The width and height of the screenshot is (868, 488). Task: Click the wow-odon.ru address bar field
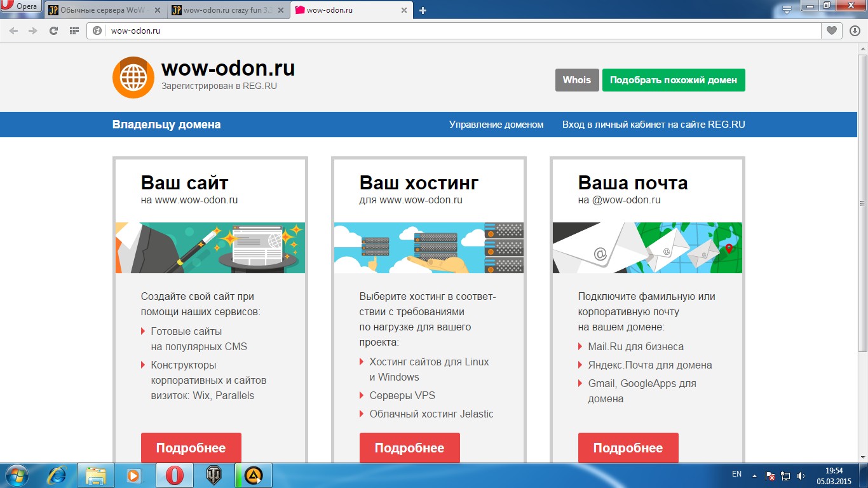pos(454,30)
